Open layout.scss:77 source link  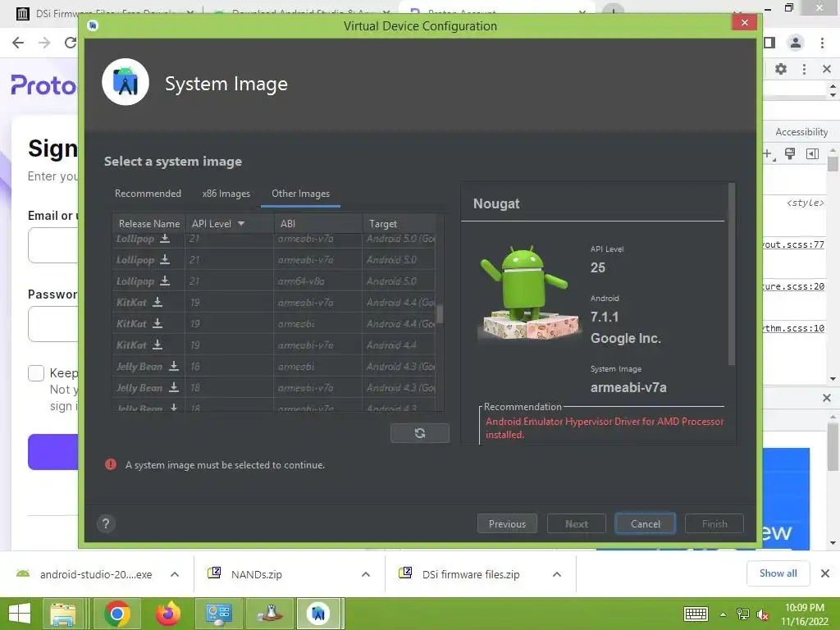coord(793,244)
